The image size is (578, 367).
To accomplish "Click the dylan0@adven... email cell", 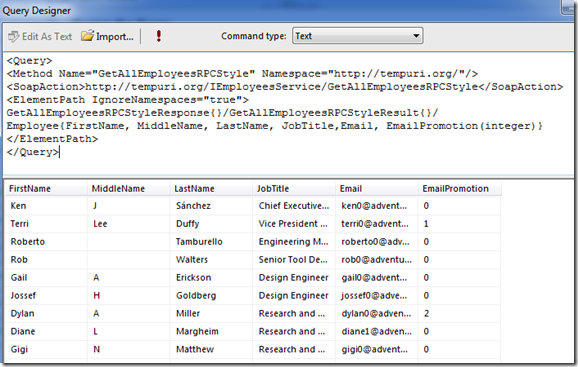I will tap(377, 314).
